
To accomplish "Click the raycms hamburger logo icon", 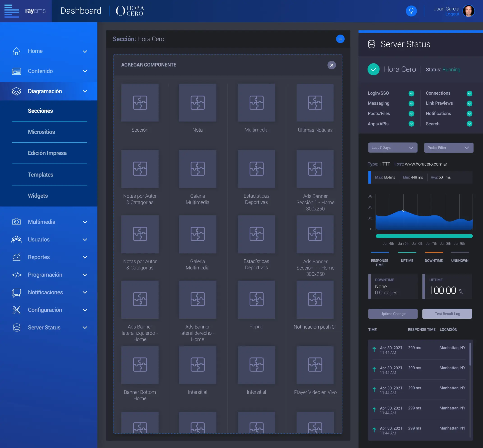I will (x=12, y=11).
